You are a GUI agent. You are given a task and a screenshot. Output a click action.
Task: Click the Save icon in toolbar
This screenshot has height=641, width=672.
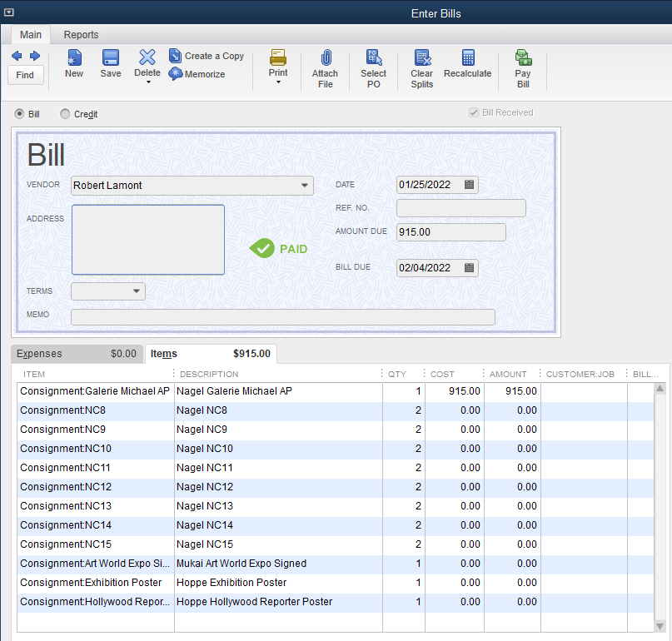coord(110,58)
